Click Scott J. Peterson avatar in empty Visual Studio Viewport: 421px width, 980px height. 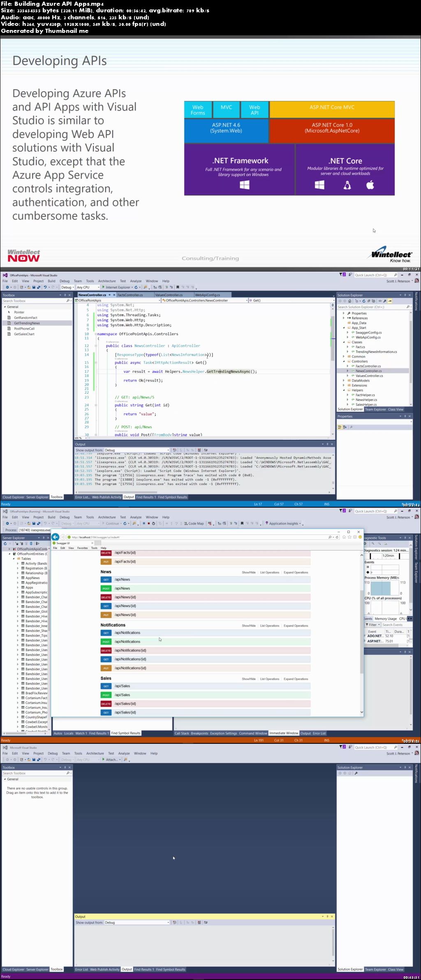(416, 753)
